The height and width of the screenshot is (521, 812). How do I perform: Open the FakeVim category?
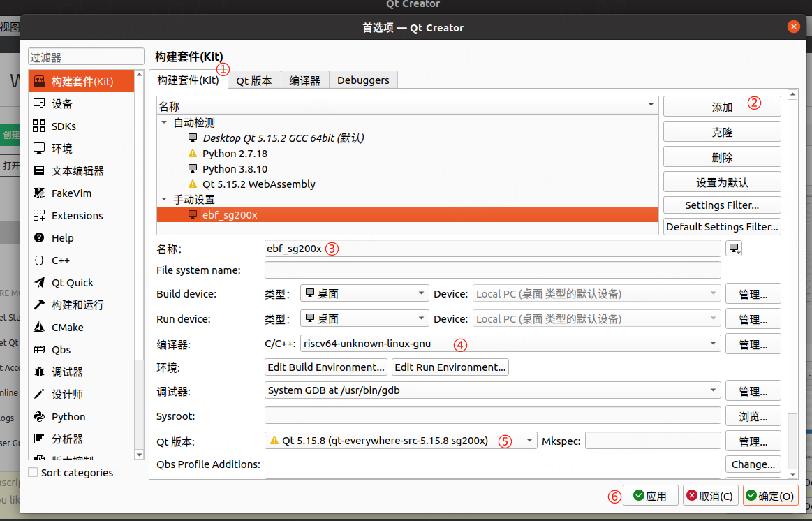[81, 193]
